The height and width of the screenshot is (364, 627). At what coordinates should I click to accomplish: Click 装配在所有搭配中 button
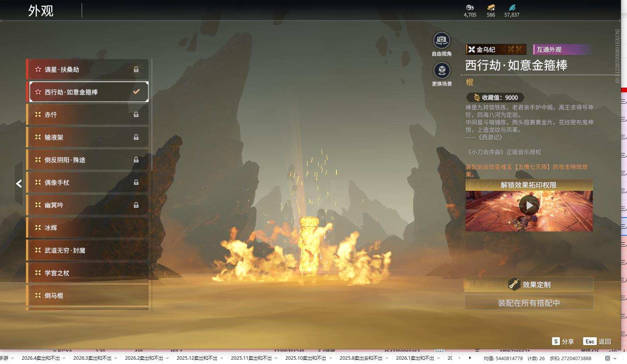tap(529, 303)
